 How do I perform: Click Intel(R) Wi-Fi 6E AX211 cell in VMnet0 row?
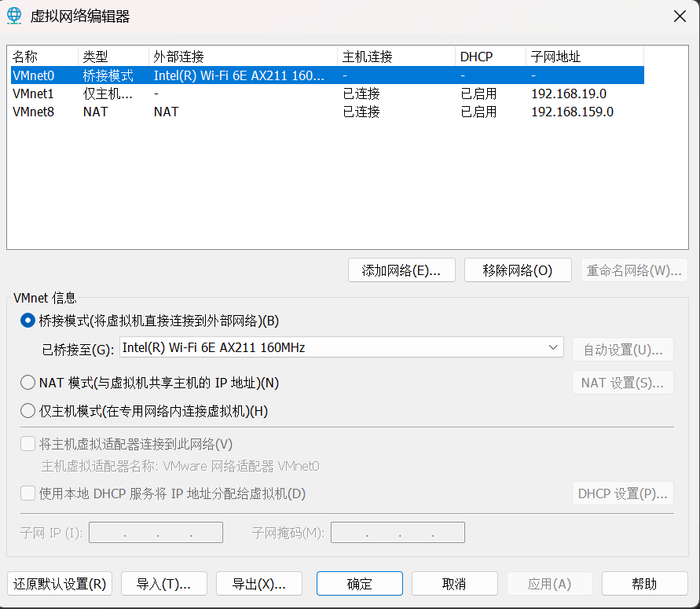(239, 75)
